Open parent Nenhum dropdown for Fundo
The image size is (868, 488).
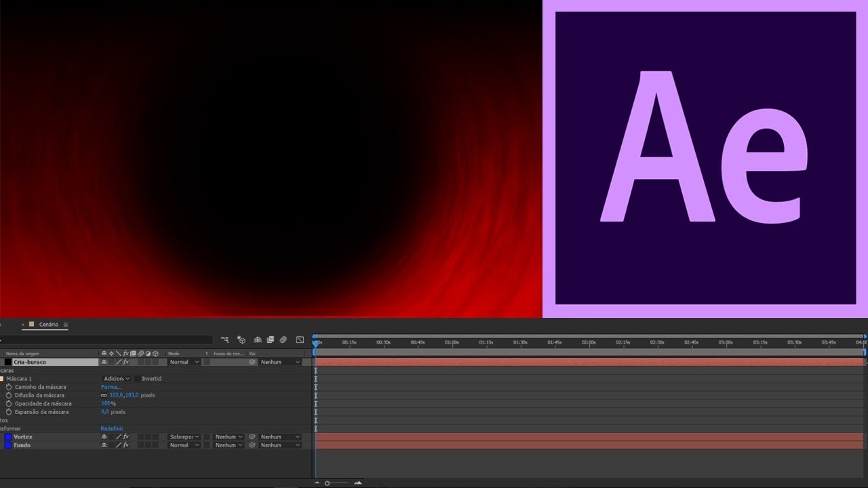pos(279,445)
